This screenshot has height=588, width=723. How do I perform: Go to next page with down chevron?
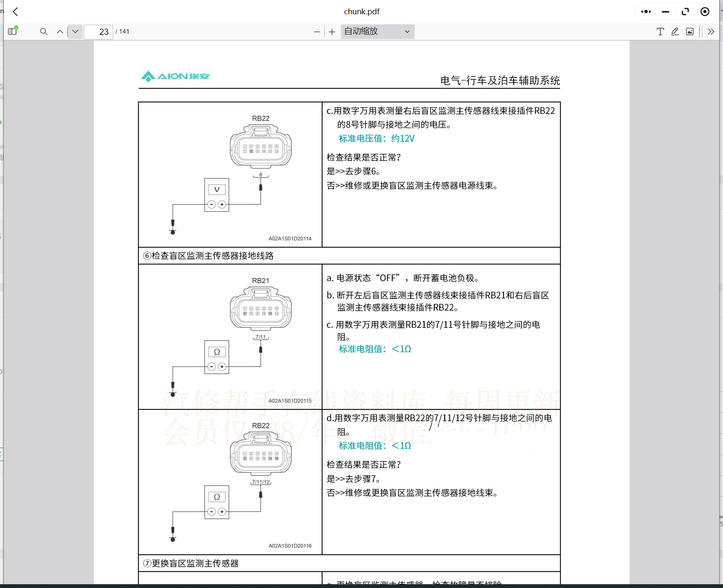[x=75, y=32]
